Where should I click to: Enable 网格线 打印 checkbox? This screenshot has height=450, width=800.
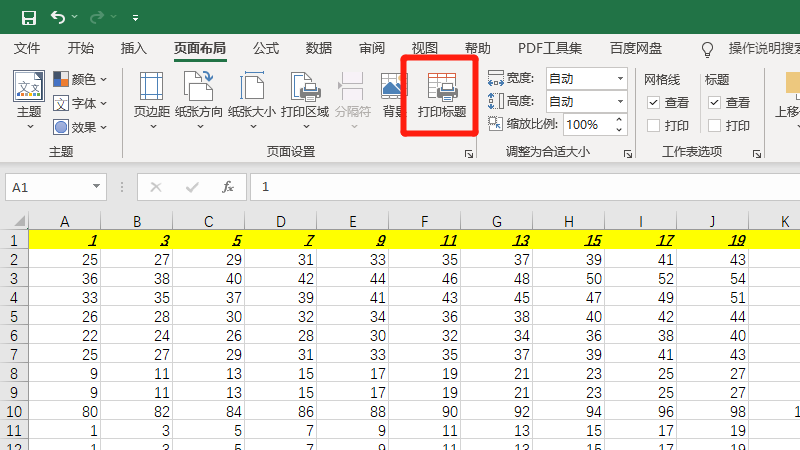tap(654, 126)
